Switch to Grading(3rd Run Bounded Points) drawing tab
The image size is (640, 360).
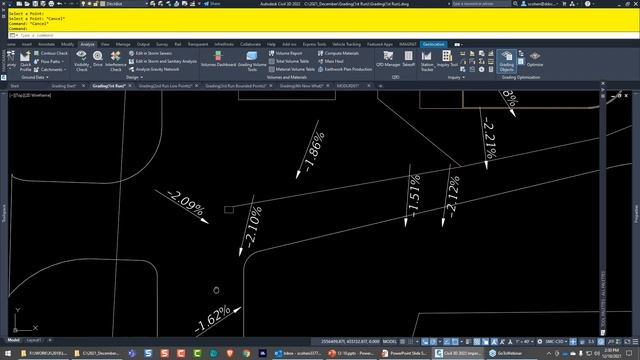(236, 86)
